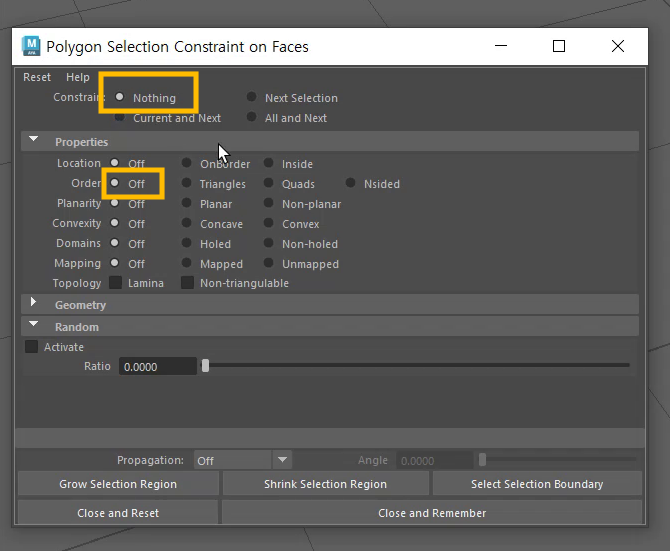Close the Polygon Selection Constraint window
670x551 pixels.
[x=618, y=46]
